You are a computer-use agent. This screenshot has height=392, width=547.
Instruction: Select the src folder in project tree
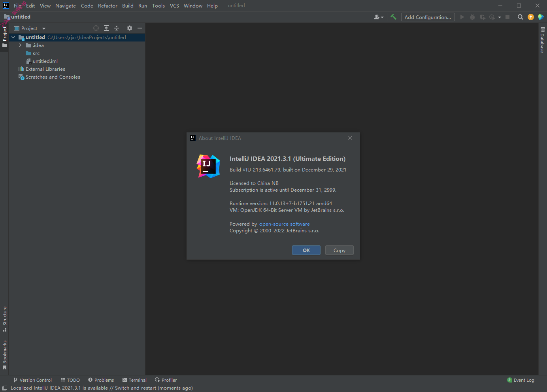pos(36,53)
